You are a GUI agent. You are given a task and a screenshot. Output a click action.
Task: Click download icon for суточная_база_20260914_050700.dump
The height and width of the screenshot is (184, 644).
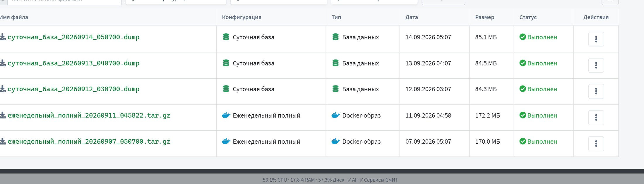3,37
